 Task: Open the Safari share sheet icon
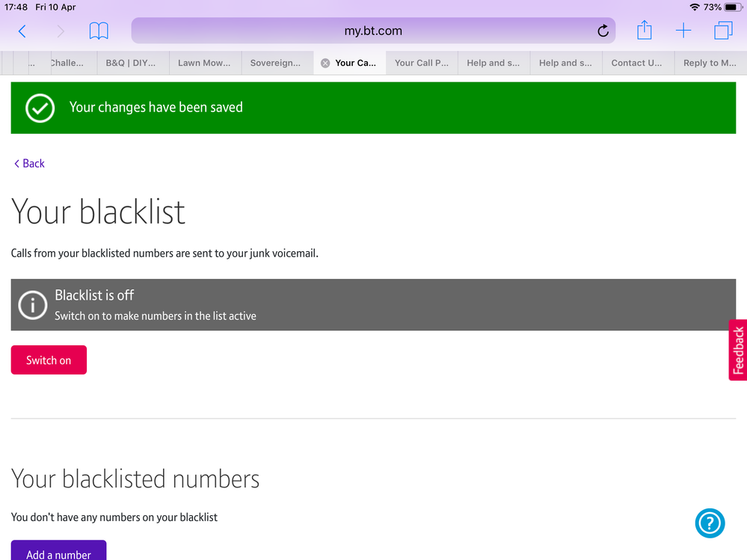coord(644,31)
